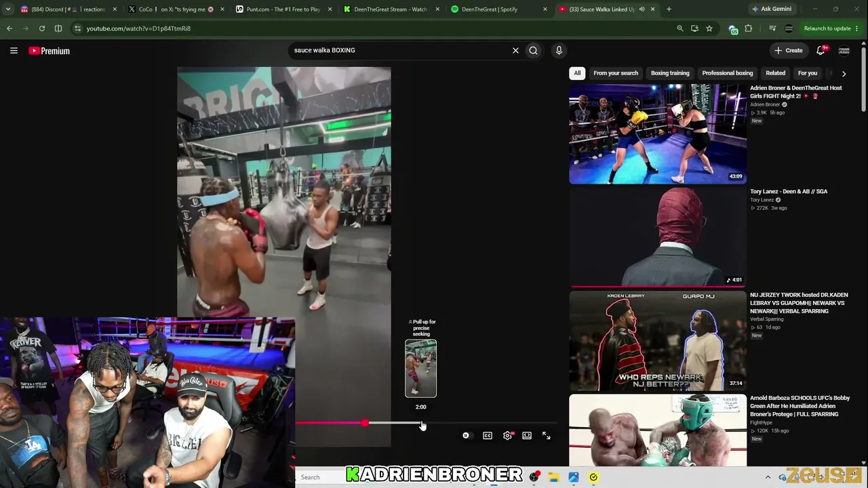Select the 'From your search' chip
The image size is (868, 488).
click(616, 73)
